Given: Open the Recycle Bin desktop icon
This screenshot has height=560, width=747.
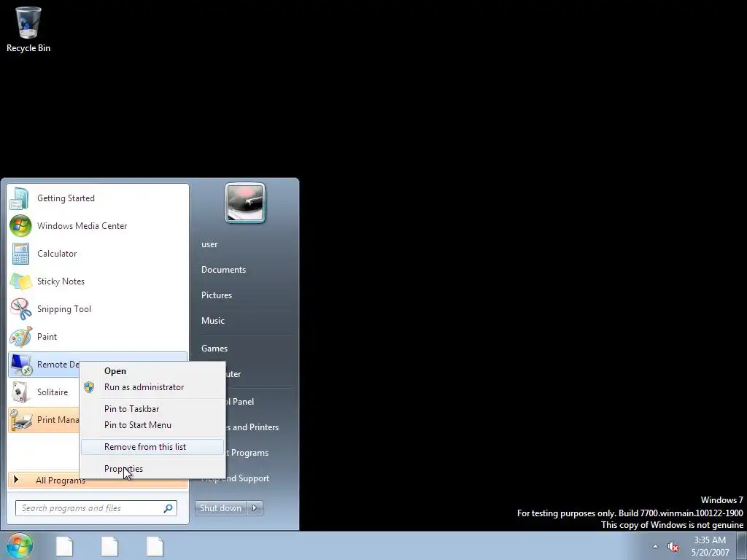Looking at the screenshot, I should [28, 29].
